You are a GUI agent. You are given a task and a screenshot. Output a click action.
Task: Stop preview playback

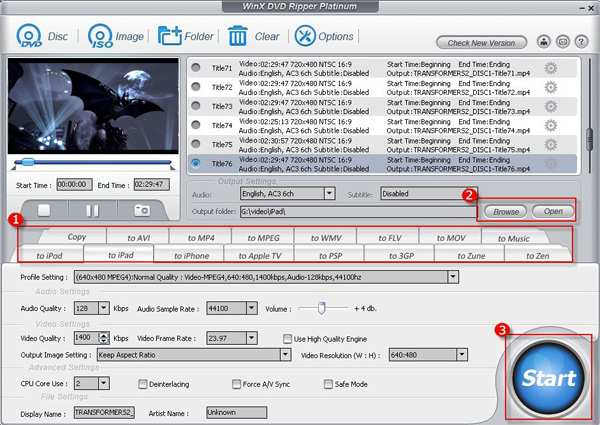[44, 210]
